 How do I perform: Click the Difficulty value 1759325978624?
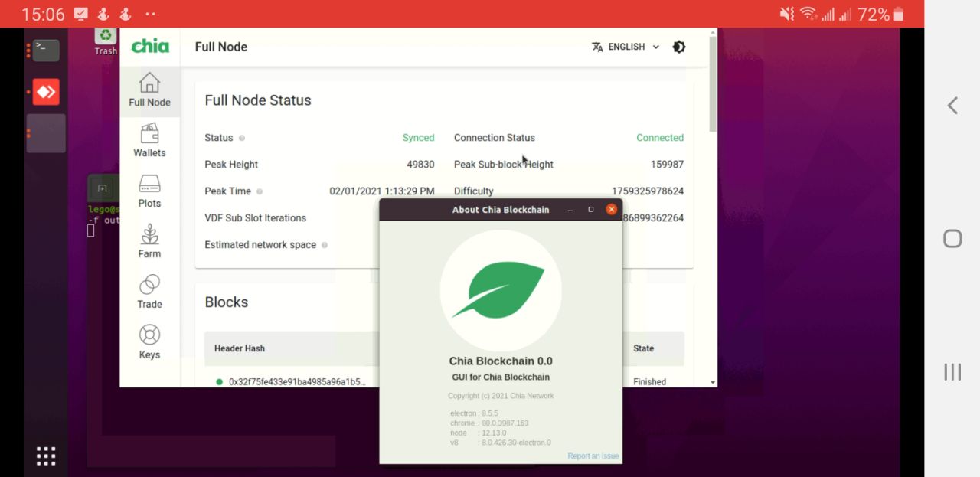pyautogui.click(x=648, y=191)
